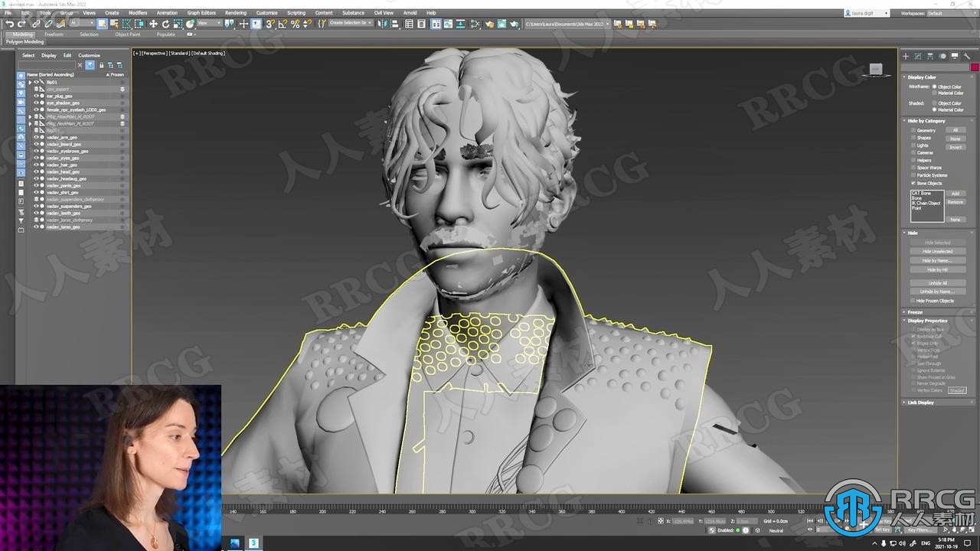Expand the Rig_HeadMain_M_ROOT tree node
Image resolution: width=980 pixels, height=551 pixels.
30,116
